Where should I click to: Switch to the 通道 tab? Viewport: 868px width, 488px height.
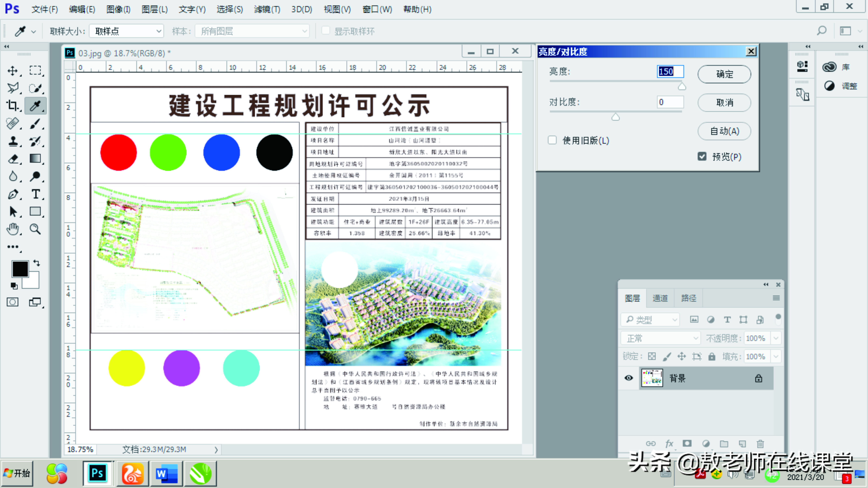pos(660,298)
